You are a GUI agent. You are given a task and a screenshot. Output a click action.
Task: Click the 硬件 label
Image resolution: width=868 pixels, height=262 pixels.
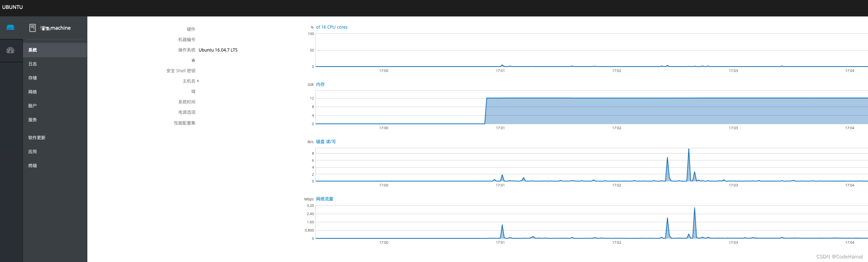click(x=191, y=29)
